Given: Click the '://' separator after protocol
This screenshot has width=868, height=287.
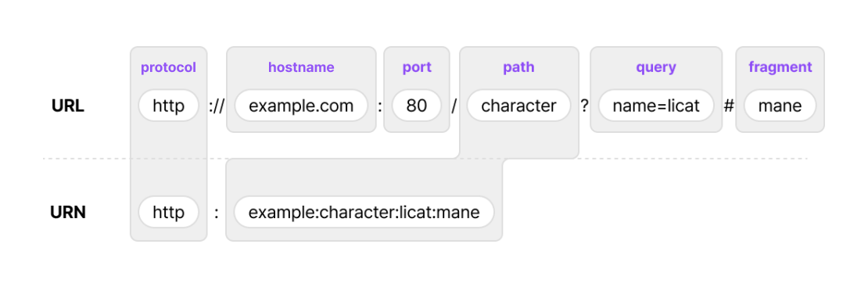Looking at the screenshot, I should coord(217,106).
